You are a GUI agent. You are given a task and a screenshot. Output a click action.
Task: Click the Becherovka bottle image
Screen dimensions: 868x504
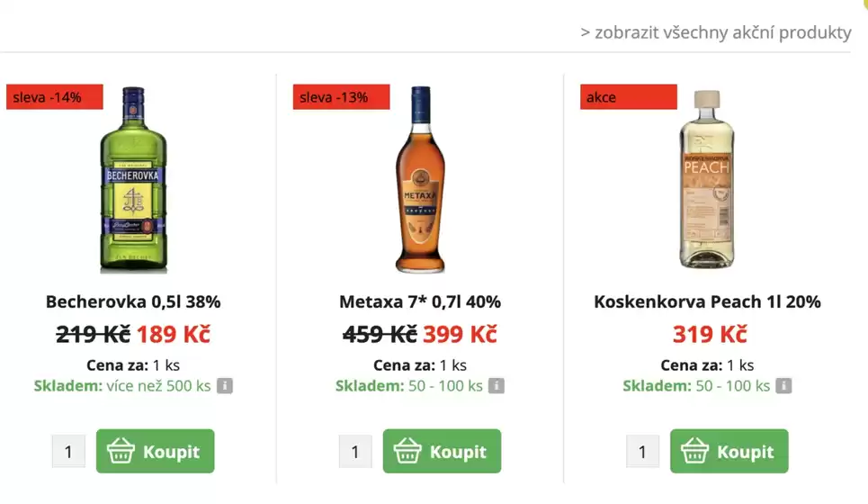coord(133,180)
